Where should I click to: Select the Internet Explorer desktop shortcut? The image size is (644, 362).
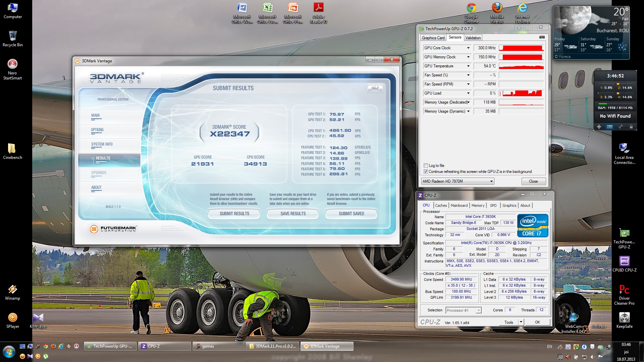522,13
